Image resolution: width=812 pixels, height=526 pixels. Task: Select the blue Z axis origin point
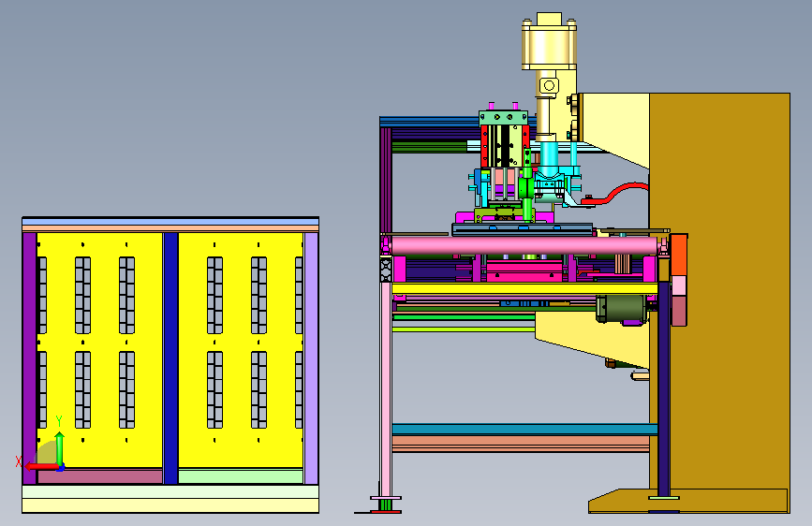pos(61,467)
